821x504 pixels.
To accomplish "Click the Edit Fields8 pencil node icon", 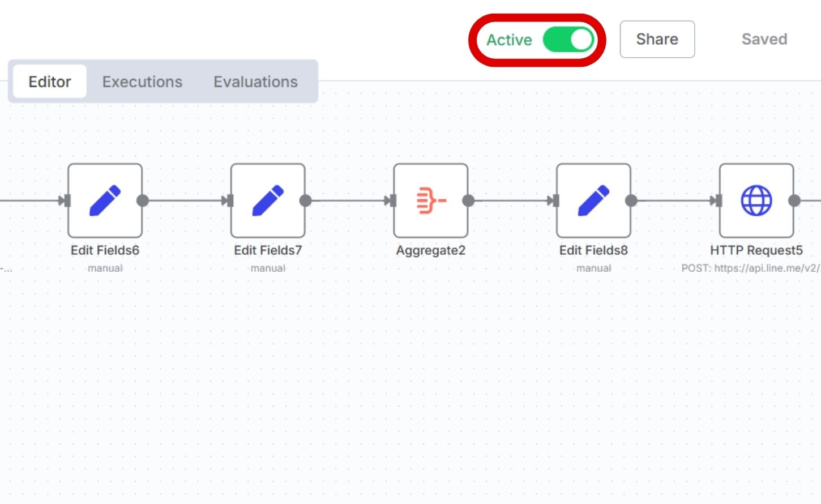I will pos(593,200).
